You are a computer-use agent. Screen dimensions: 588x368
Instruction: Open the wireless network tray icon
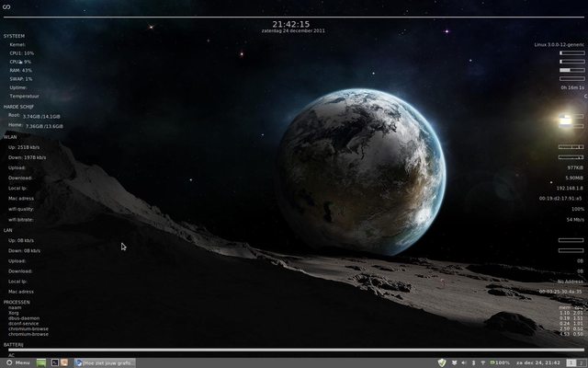click(x=483, y=362)
